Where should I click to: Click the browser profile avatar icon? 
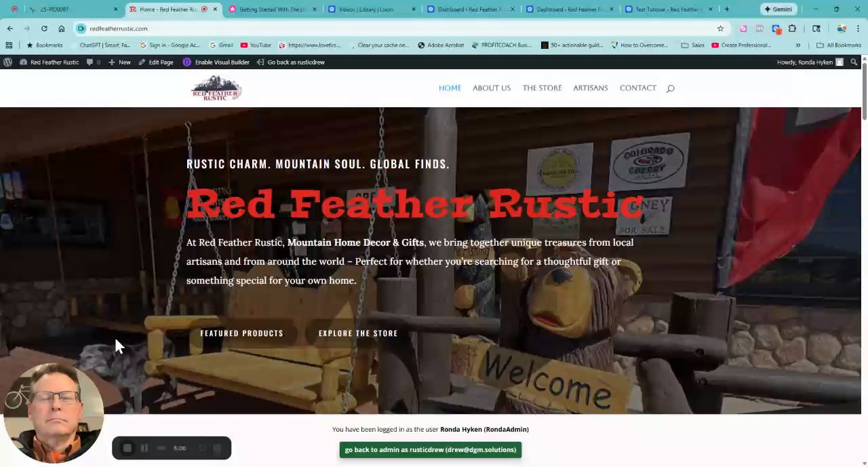tap(842, 29)
